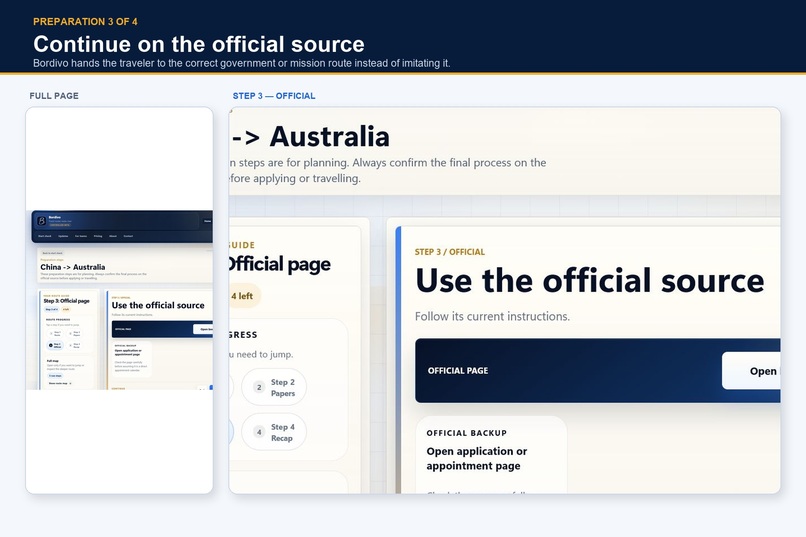Click the 'Step 3: Official page' heading in the thumbnail
Image resolution: width=806 pixels, height=537 pixels.
coord(66,301)
